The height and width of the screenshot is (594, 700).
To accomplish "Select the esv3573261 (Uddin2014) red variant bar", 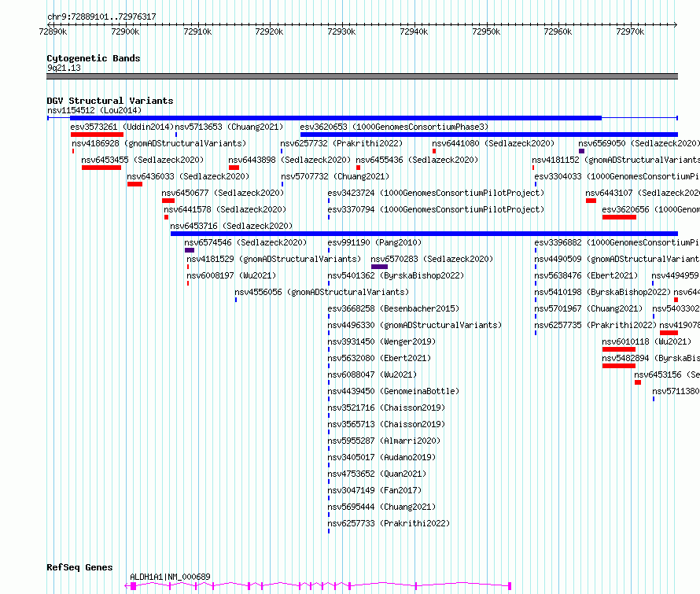I will tap(97, 135).
